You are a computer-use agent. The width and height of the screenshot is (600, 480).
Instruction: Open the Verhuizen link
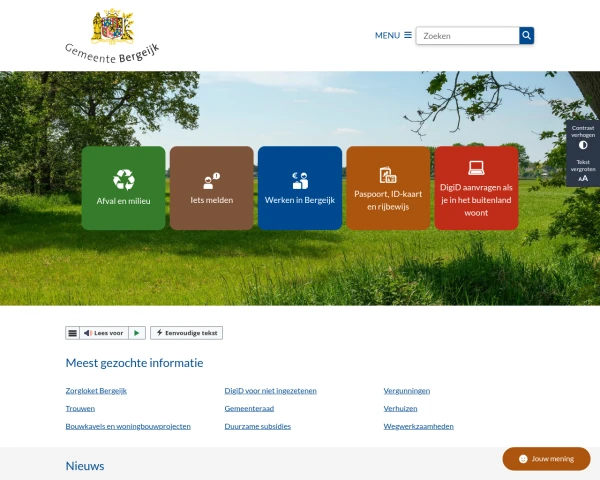(x=400, y=408)
